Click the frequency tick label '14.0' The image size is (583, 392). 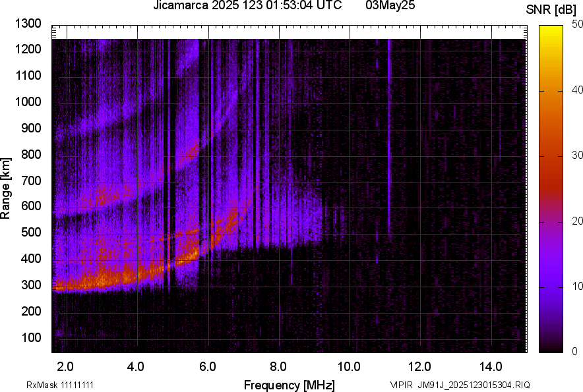click(491, 367)
